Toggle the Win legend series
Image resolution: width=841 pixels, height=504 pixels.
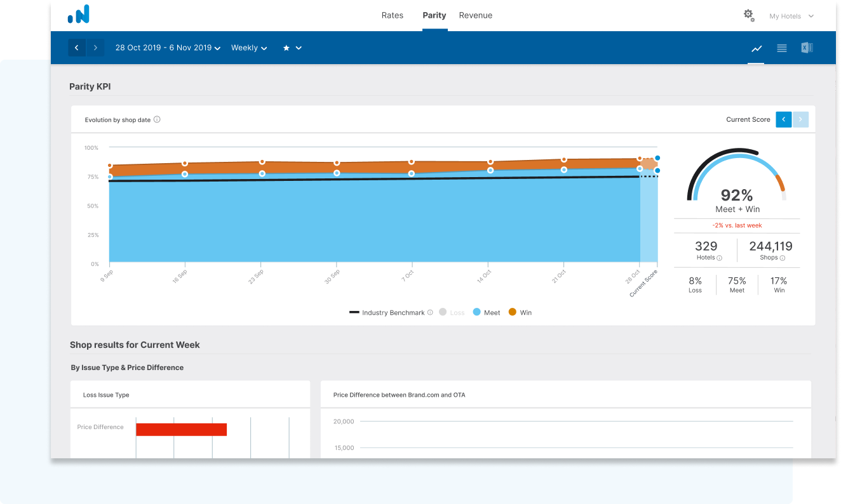(520, 312)
